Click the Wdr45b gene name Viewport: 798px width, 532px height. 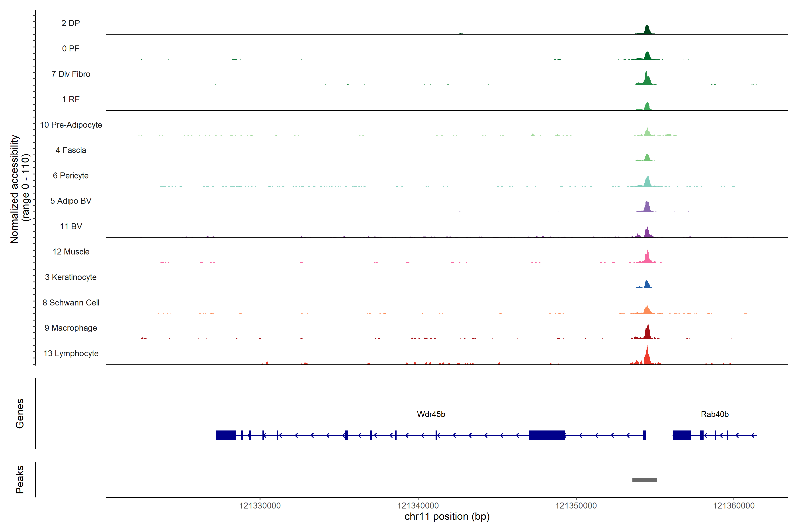click(x=431, y=414)
